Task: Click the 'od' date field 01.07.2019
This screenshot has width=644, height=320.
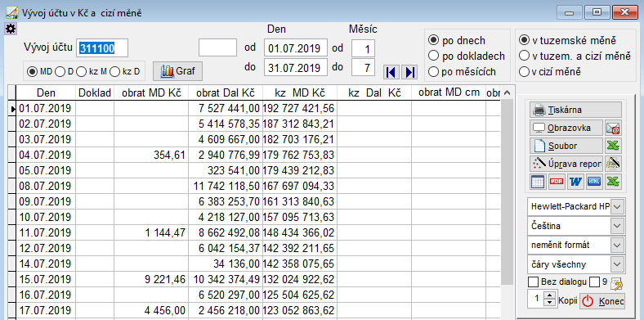Action: tap(296, 48)
